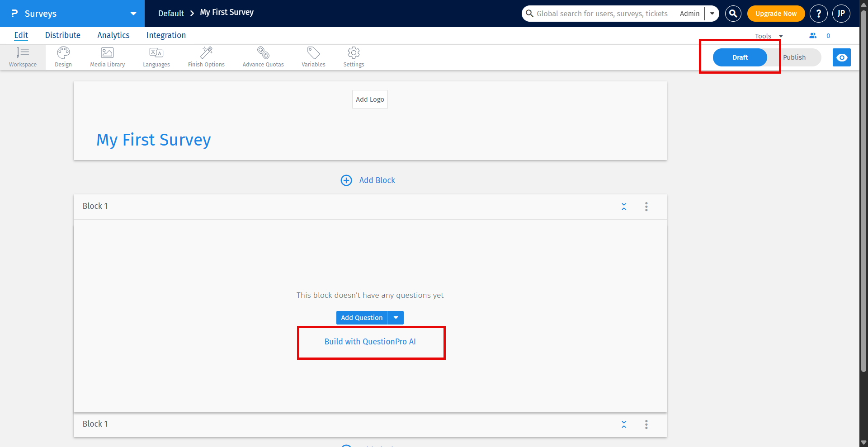This screenshot has width=868, height=447.
Task: Click Build with QuestionPro AI
Action: [x=370, y=342]
